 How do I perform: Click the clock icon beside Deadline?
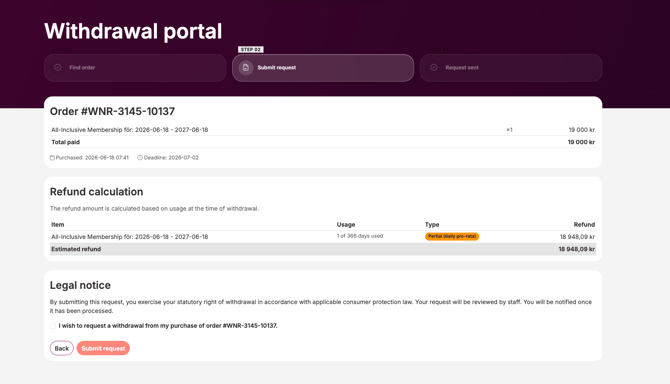click(140, 158)
